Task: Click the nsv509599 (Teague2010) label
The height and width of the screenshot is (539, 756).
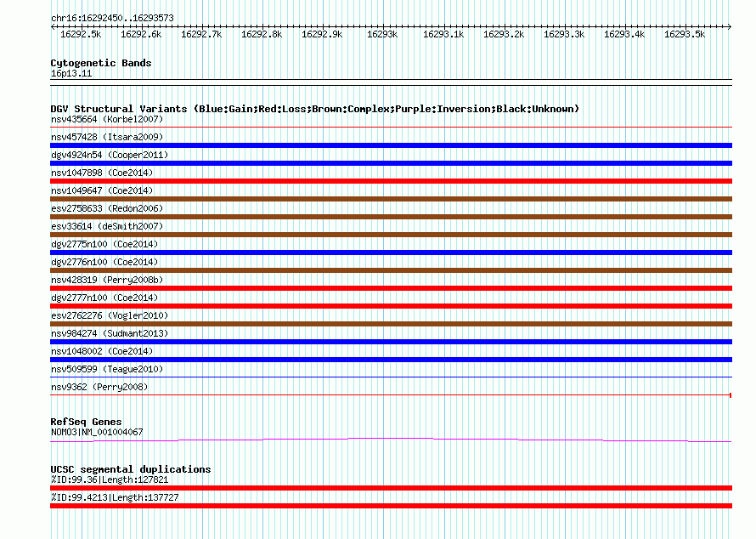Action: (107, 369)
